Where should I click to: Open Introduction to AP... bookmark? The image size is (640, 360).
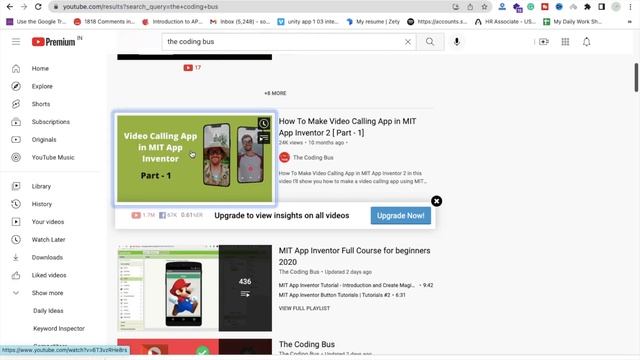(172, 22)
